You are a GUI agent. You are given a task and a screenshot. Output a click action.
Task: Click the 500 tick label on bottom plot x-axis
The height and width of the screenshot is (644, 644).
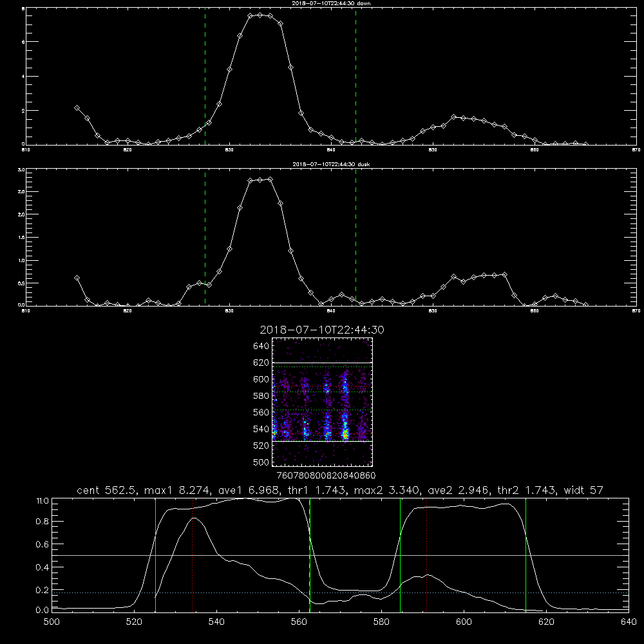pyautogui.click(x=52, y=622)
